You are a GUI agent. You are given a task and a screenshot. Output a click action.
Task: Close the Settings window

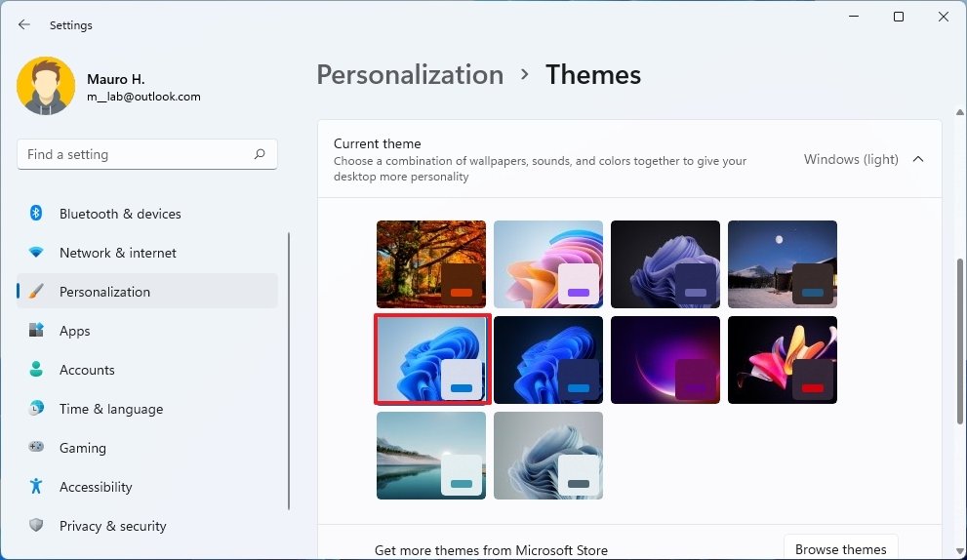coord(944,17)
